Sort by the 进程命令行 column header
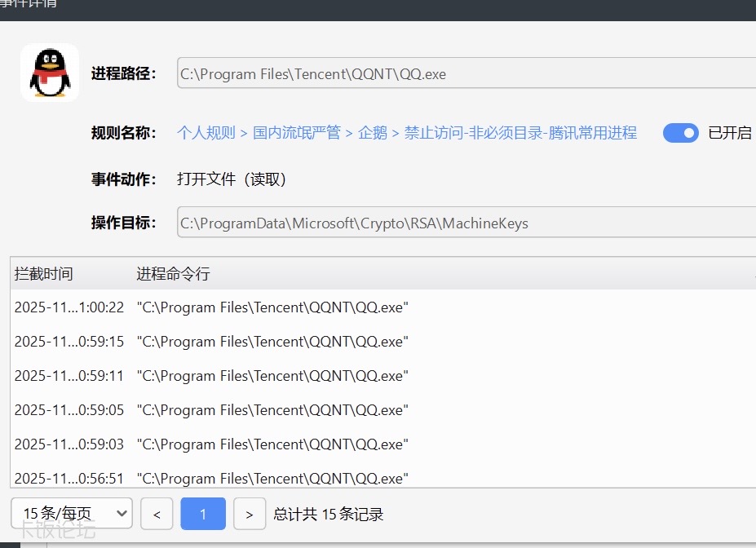756x548 pixels. (x=173, y=274)
